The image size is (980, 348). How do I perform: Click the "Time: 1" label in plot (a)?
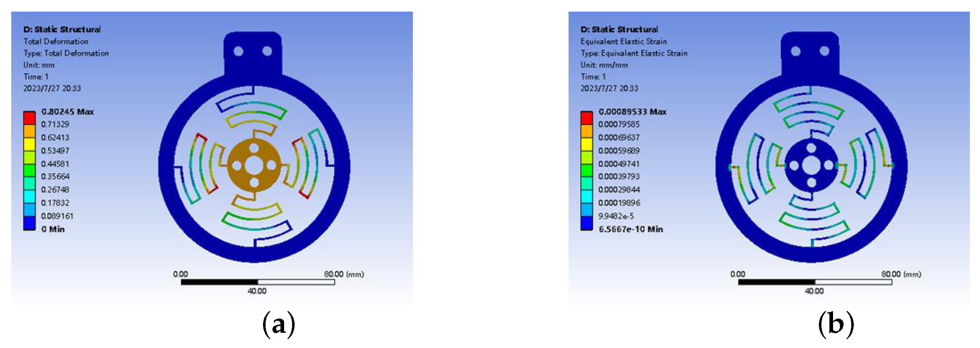[x=36, y=77]
